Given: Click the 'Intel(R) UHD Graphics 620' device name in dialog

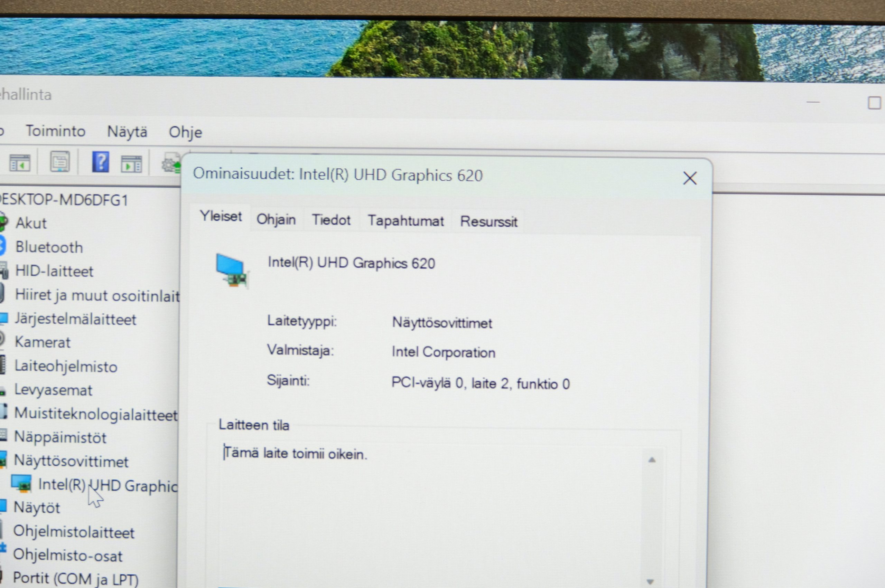Looking at the screenshot, I should click(x=352, y=263).
